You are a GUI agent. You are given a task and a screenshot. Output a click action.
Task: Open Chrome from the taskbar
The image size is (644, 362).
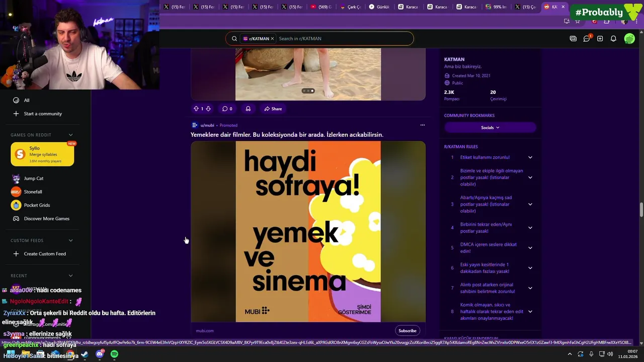[69, 354]
